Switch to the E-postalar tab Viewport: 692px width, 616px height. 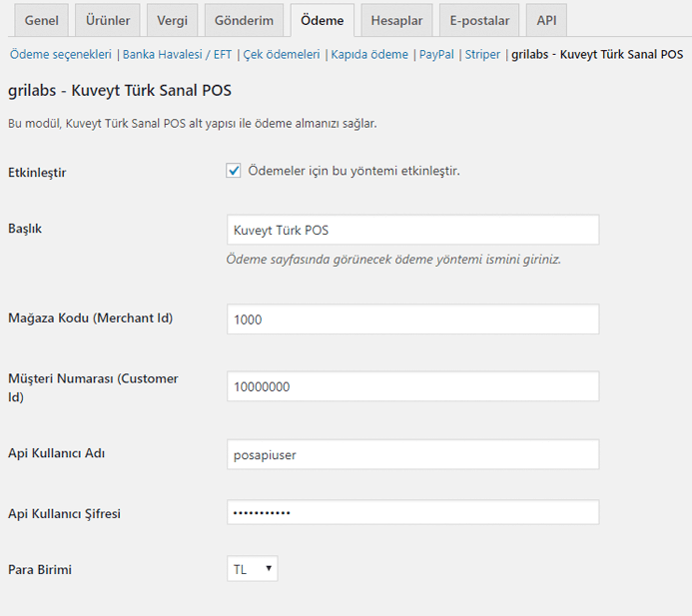click(479, 20)
